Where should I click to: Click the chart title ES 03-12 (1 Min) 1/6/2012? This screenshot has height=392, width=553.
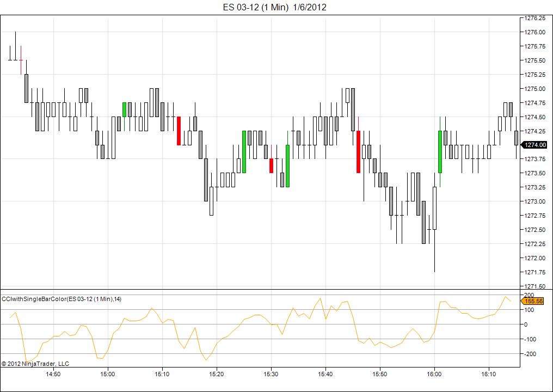275,7
